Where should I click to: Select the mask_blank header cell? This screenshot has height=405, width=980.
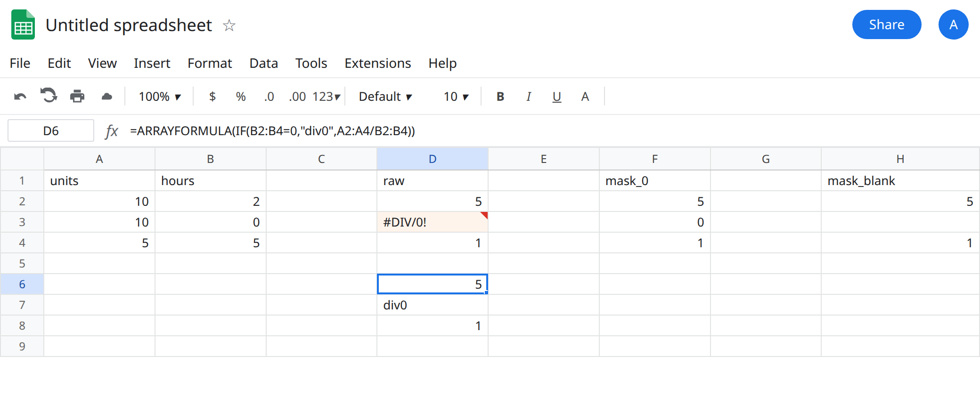point(900,181)
